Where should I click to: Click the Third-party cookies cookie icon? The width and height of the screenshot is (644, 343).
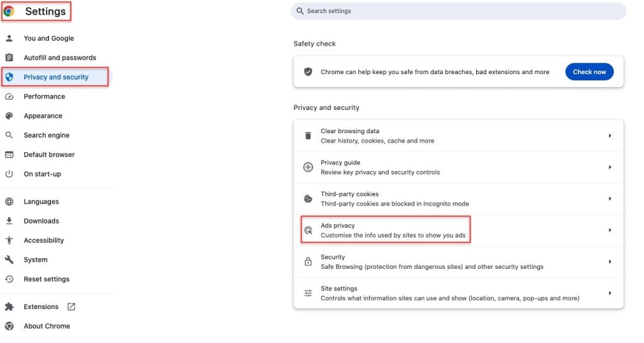point(308,199)
